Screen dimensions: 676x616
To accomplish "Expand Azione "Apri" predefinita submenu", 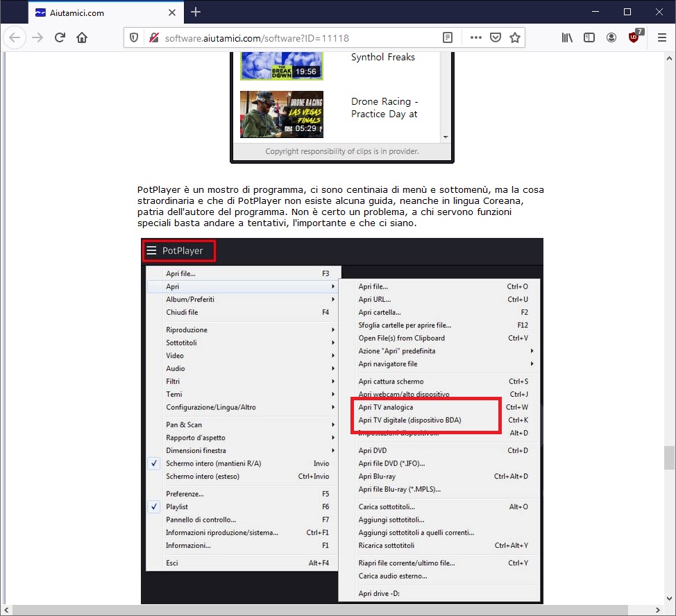I will pos(440,351).
